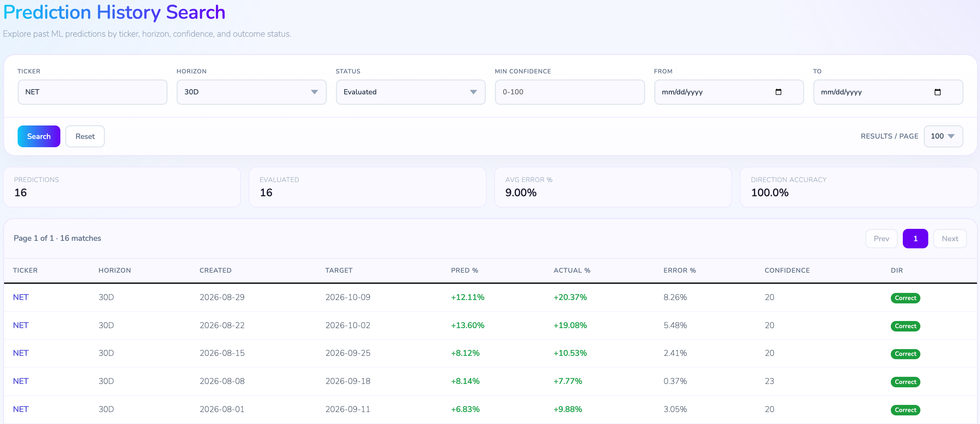980x424 pixels.
Task: Select page 1 in pagination
Action: [915, 239]
